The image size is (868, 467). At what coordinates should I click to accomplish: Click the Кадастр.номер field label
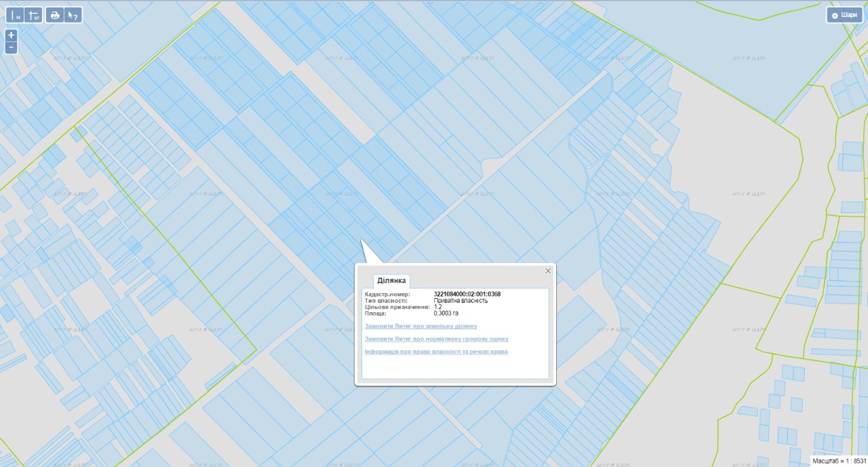387,294
